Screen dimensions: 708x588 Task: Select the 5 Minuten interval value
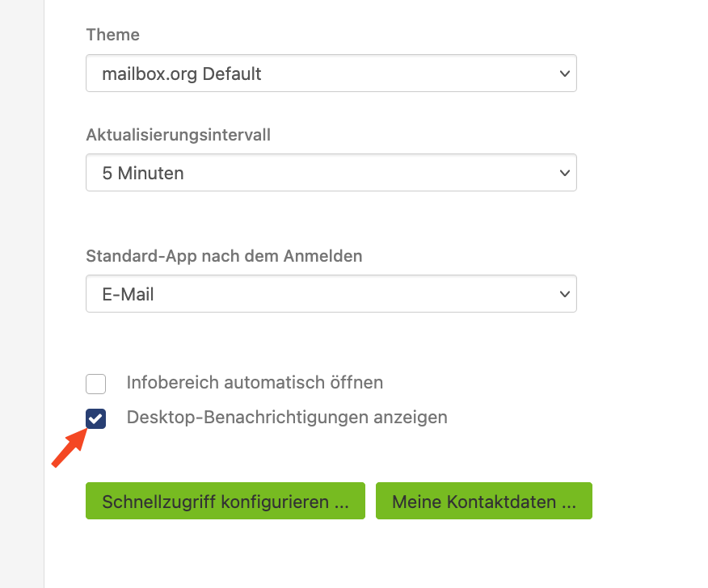(x=143, y=173)
